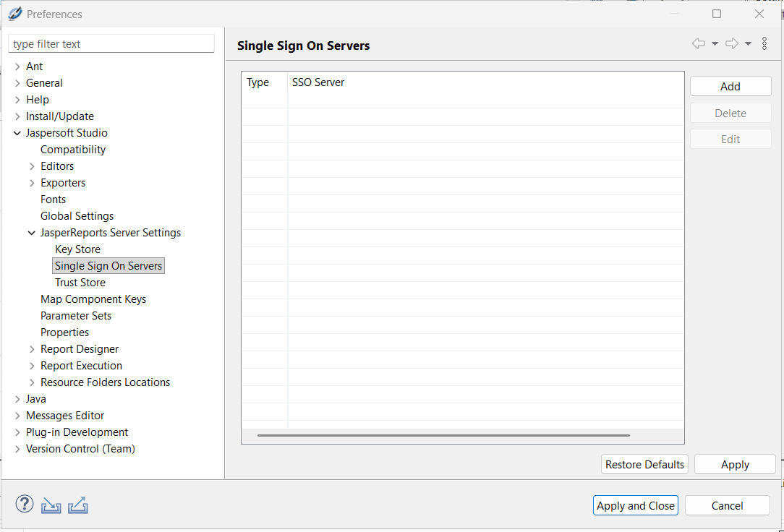Screen dimensions: 784x532
Task: Expand the Ant tree node
Action: (x=17, y=66)
